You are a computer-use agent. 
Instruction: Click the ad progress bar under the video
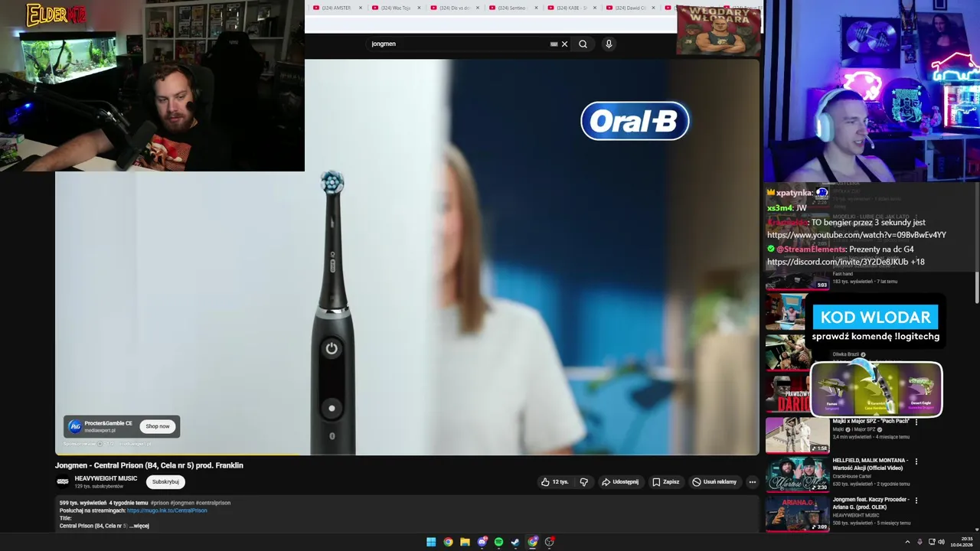[x=407, y=455]
